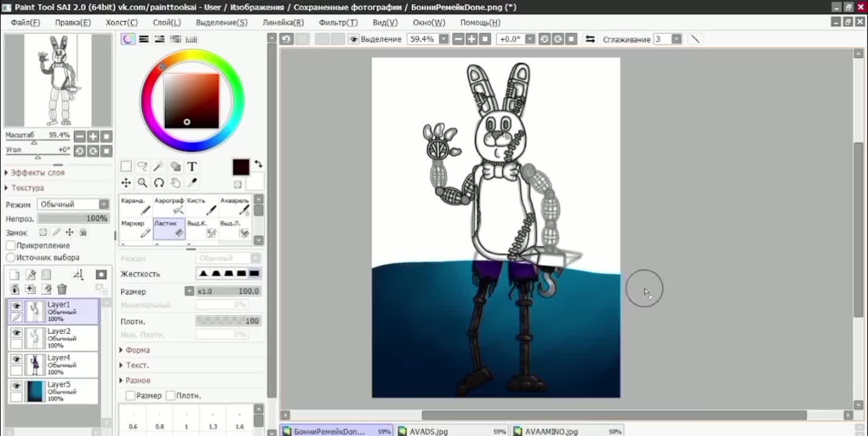The image size is (868, 436).
Task: Select the lasso selection tool
Action: click(x=142, y=167)
